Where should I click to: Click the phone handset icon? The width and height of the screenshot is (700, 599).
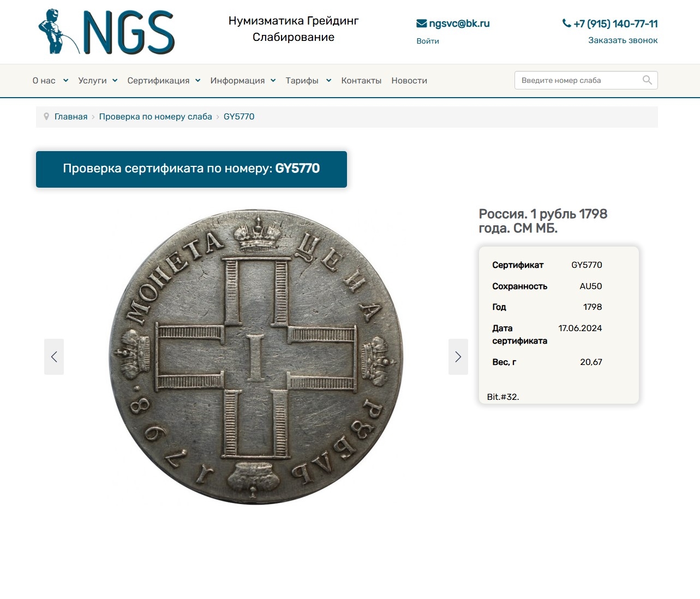pyautogui.click(x=566, y=23)
